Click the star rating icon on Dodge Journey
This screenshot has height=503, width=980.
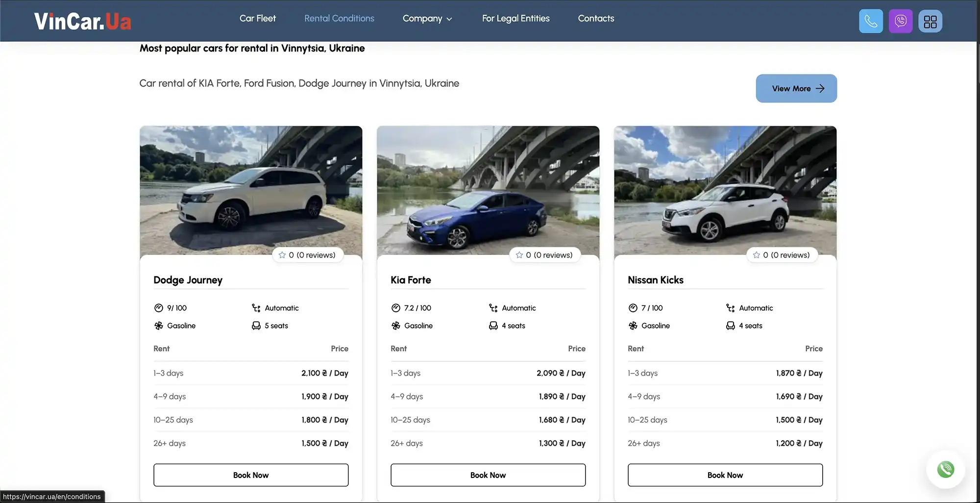pyautogui.click(x=282, y=255)
